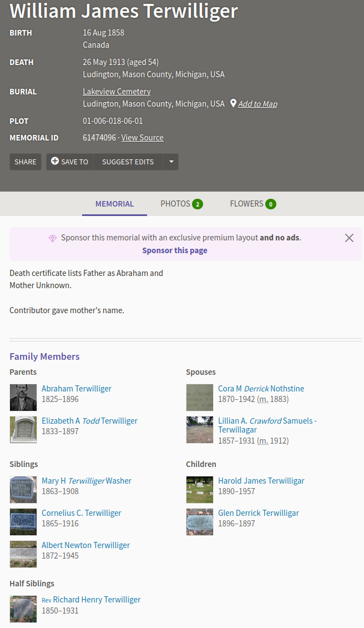
Task: Click the pink diamond sponsor icon
Action: pyautogui.click(x=53, y=238)
